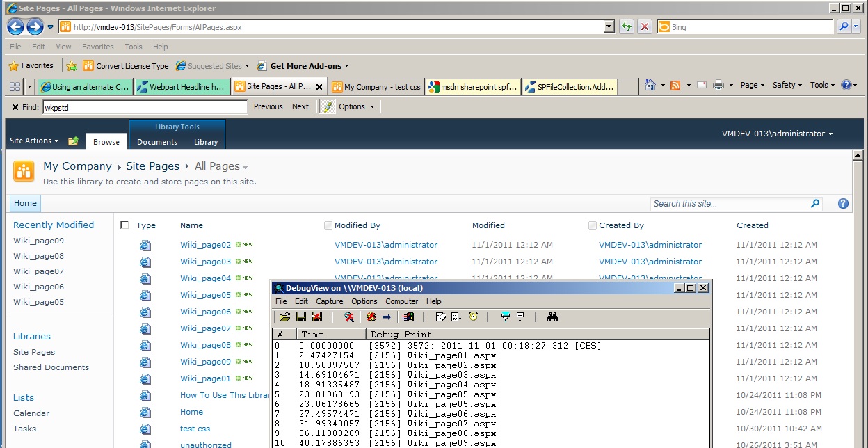This screenshot has width=868, height=448.
Task: Open the Calendar list link
Action: (x=31, y=413)
